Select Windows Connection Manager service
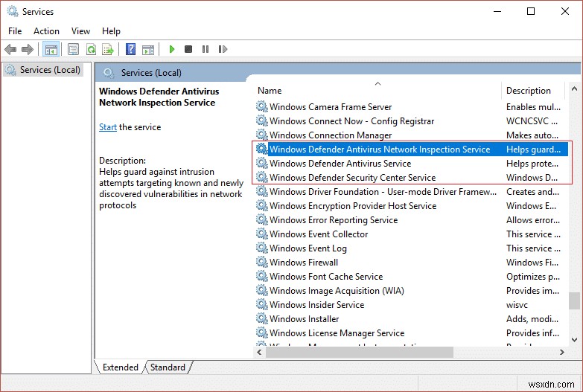 coord(411,135)
